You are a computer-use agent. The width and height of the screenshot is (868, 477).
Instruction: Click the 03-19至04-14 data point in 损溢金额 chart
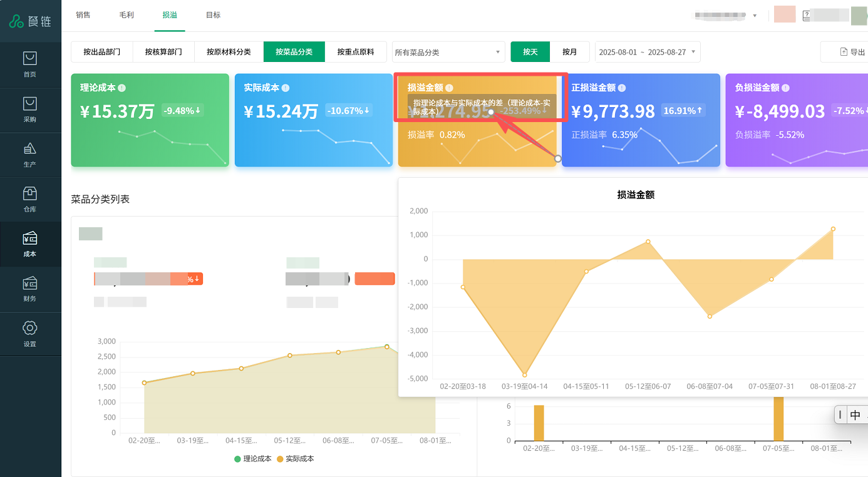524,375
